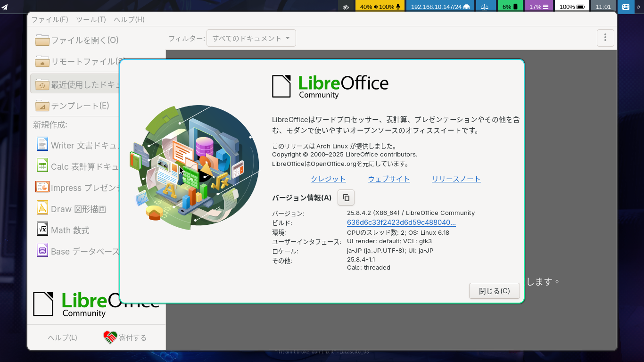Viewport: 644px width, 362px height.
Task: Click the crossed-out eye icon in top bar
Action: point(346,7)
